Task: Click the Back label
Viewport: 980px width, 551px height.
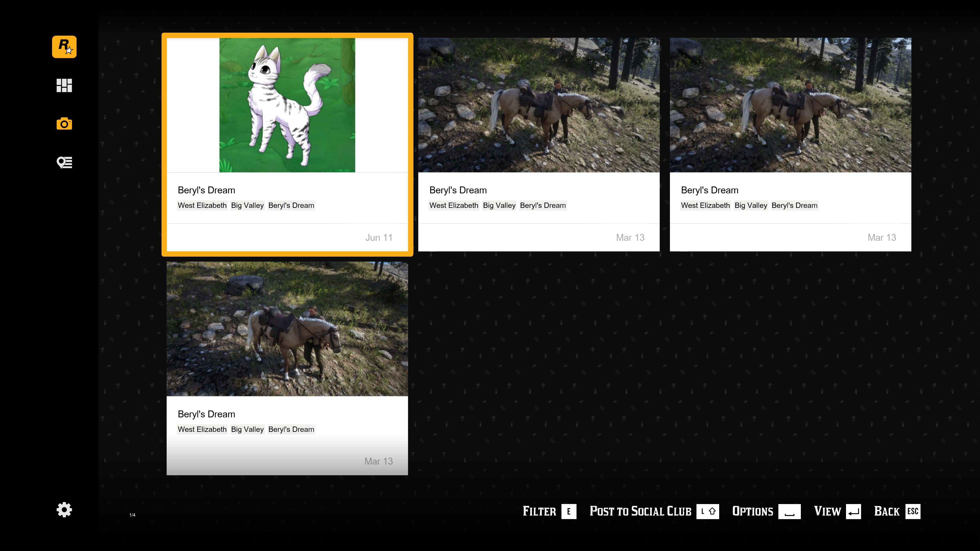Action: coord(886,511)
